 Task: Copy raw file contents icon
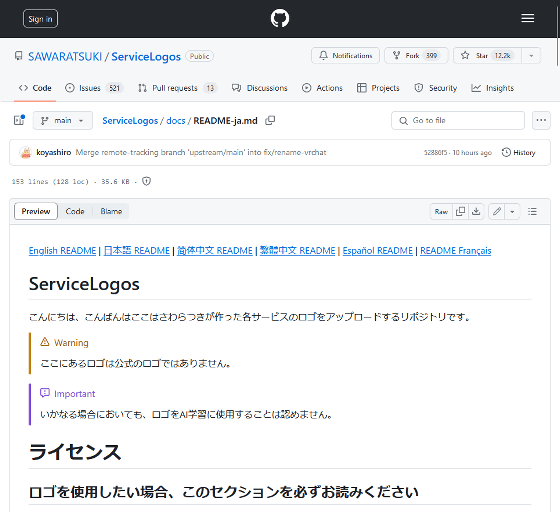coord(460,212)
